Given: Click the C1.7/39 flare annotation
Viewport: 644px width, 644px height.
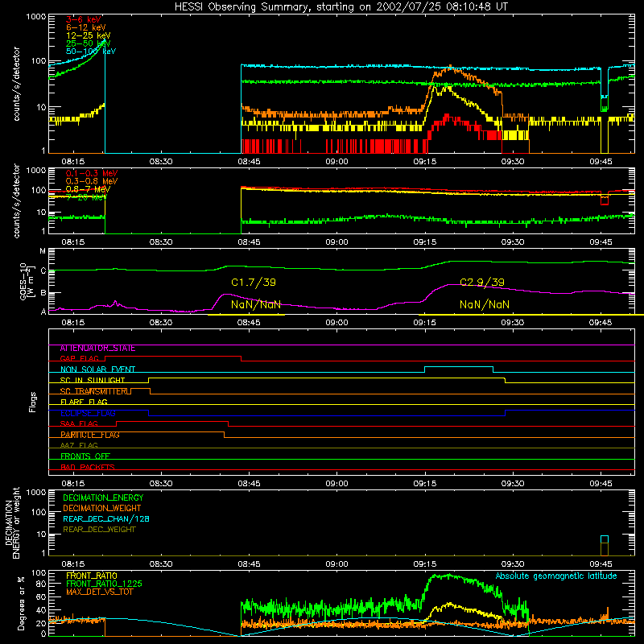Looking at the screenshot, I should point(254,283).
